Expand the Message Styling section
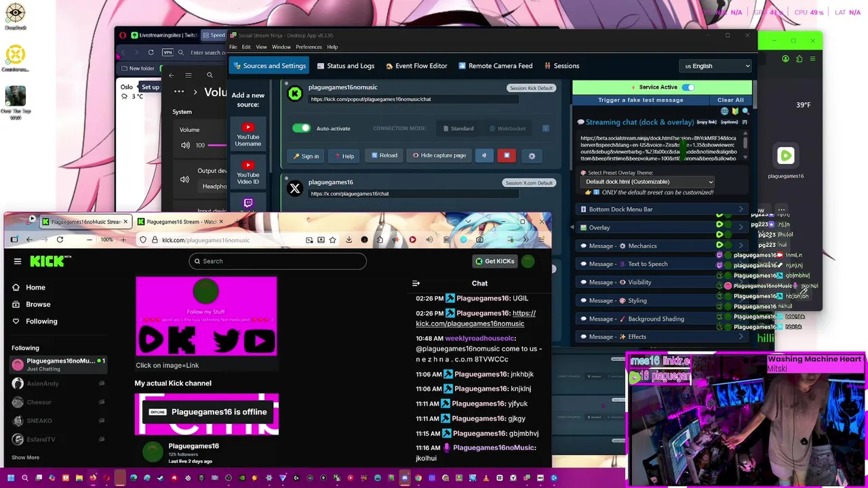 [x=662, y=301]
